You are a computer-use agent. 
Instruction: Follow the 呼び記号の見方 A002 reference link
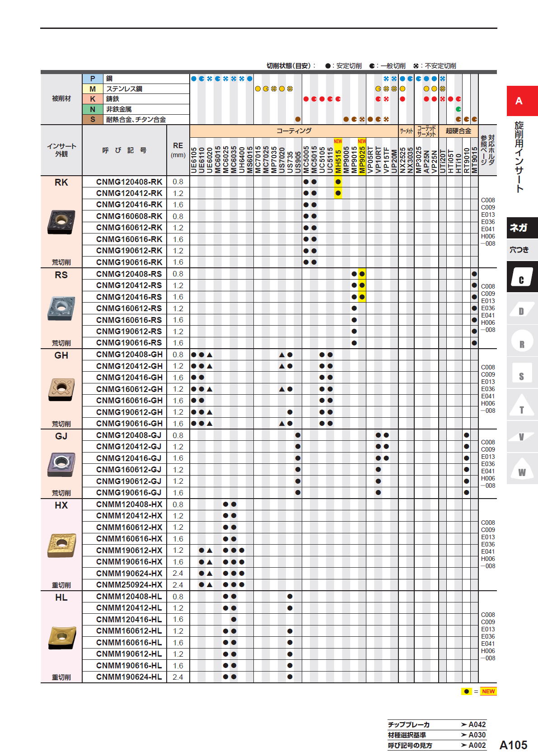tap(437, 745)
